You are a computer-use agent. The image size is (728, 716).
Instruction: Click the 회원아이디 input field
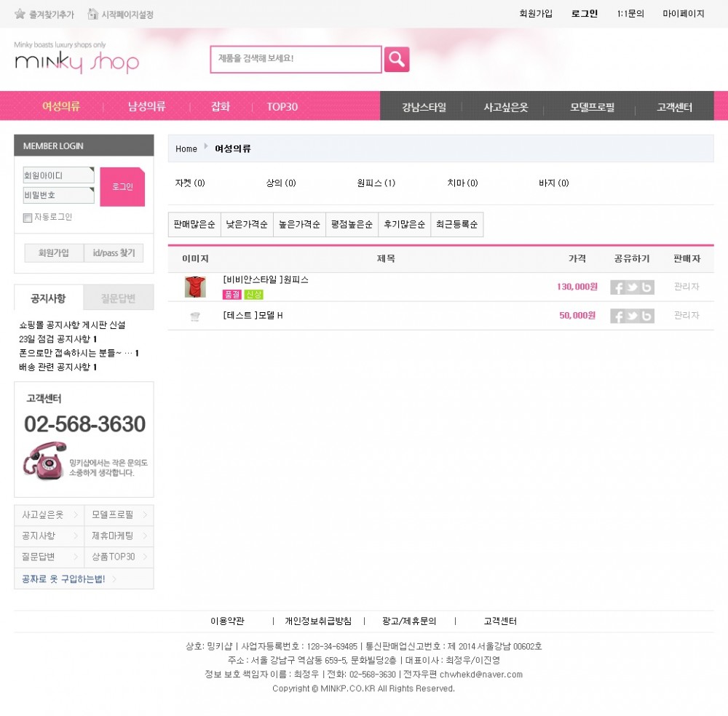pyautogui.click(x=58, y=175)
